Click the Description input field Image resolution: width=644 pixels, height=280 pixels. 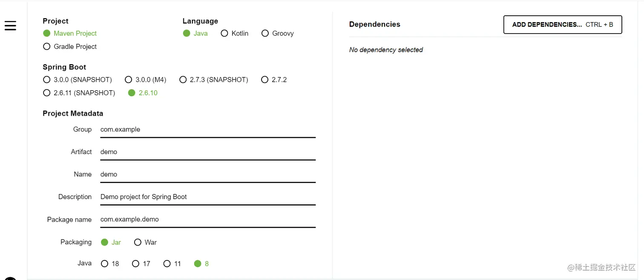208,197
